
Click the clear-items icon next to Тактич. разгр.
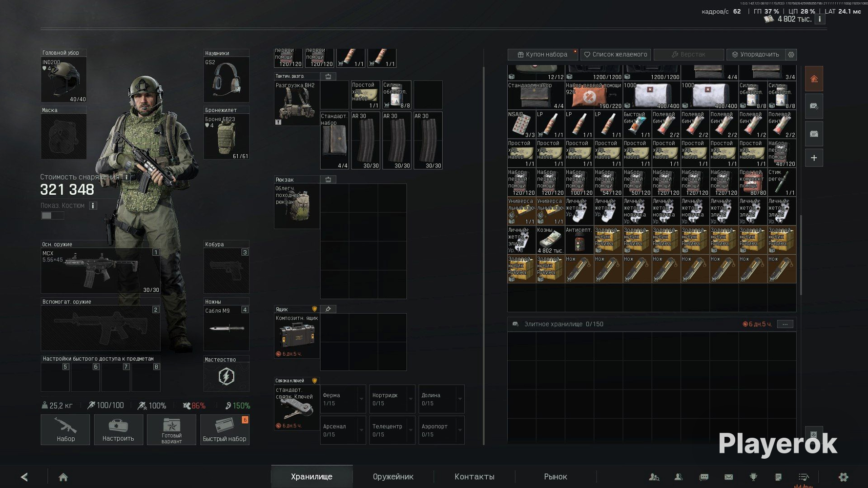tap(328, 76)
